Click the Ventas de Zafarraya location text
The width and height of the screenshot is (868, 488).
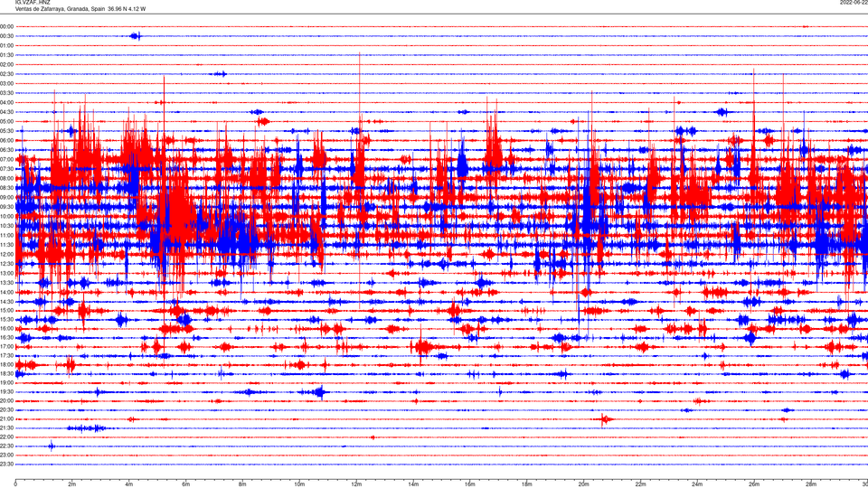[x=80, y=9]
